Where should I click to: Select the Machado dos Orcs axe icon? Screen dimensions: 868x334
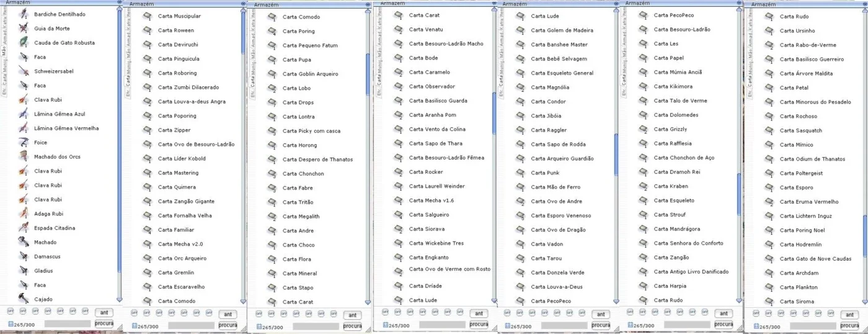click(x=23, y=157)
